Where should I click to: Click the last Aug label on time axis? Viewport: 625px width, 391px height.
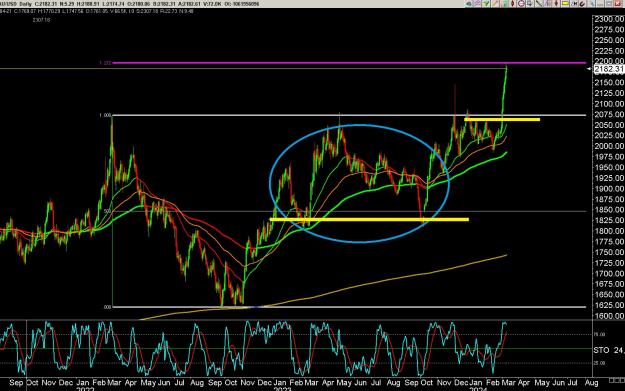[591, 382]
